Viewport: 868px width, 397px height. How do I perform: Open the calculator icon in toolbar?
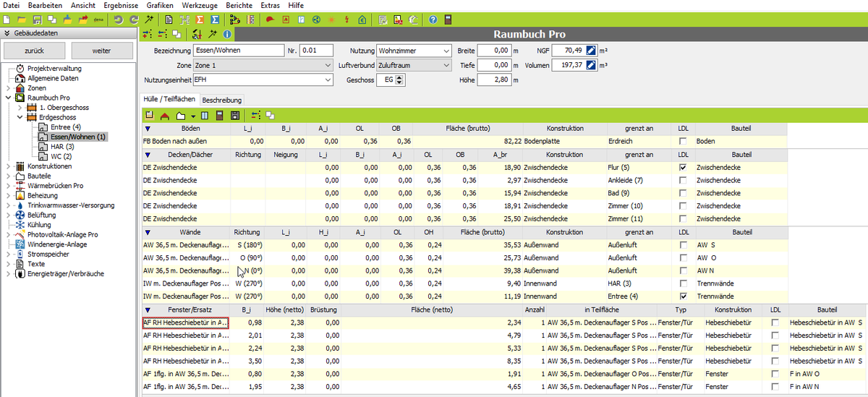tap(448, 19)
